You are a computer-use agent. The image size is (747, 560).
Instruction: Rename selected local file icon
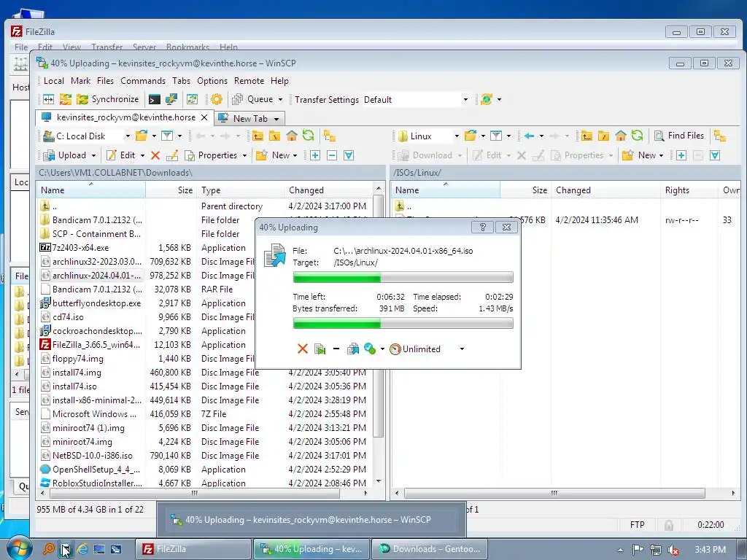(172, 155)
